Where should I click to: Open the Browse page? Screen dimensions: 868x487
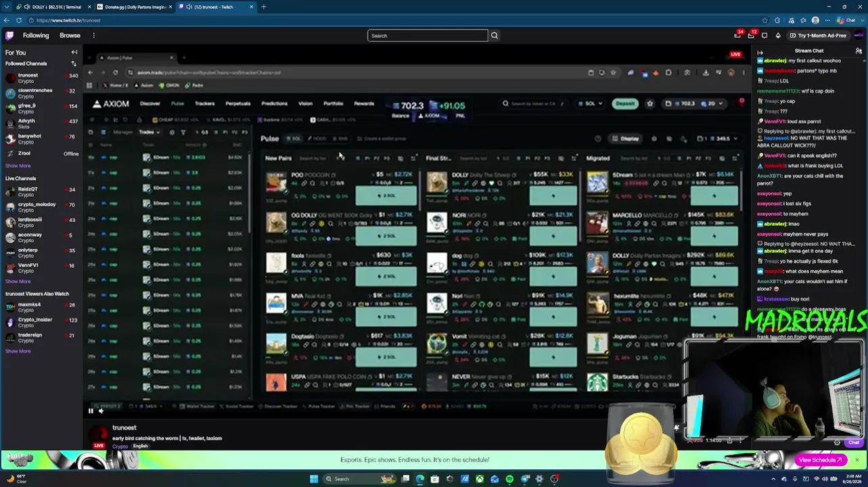click(x=70, y=35)
